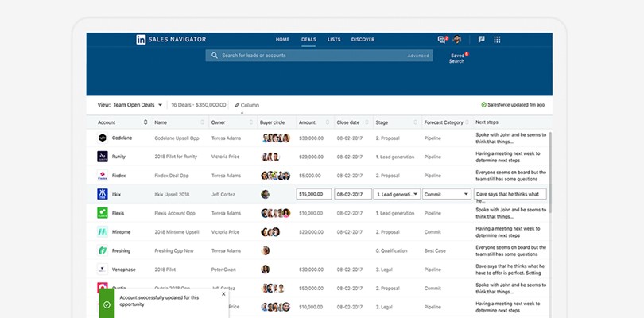Screen dimensions: 644x318
Task: Open Saved Search
Action: coord(456,59)
